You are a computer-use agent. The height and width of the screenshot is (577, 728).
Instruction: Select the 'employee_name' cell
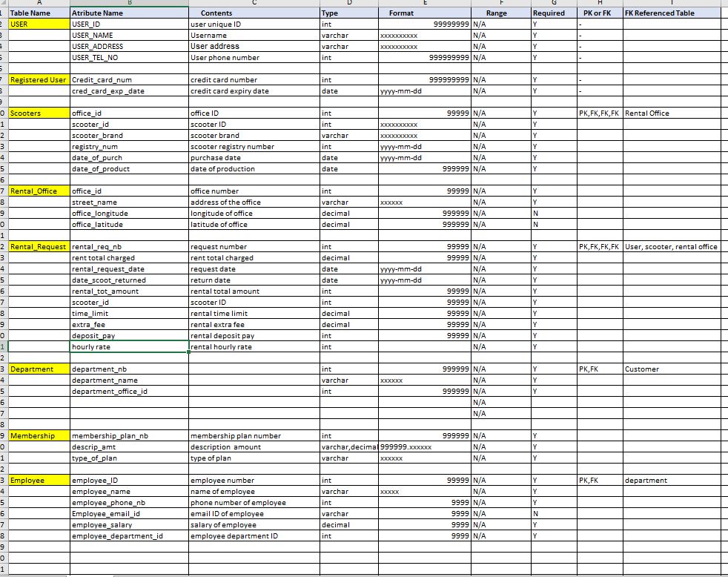coord(129,492)
